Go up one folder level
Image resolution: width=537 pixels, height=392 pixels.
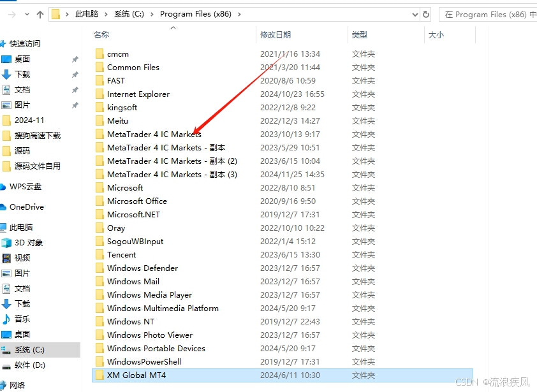[40, 15]
